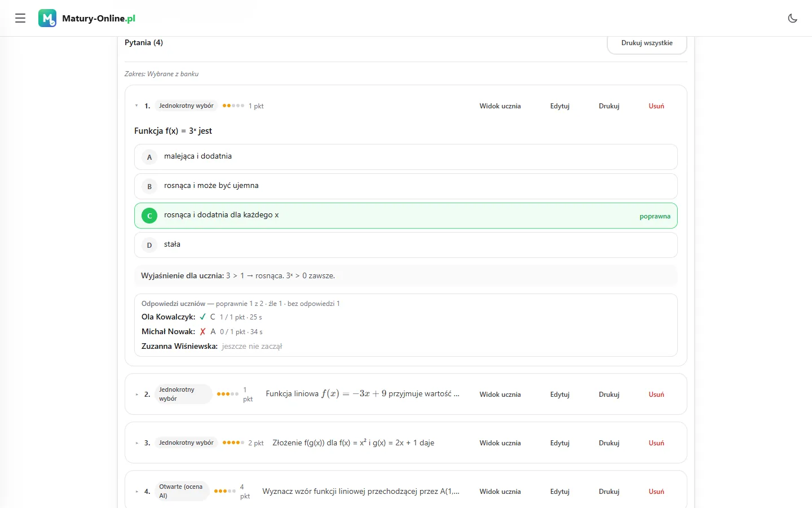This screenshot has height=508, width=812.
Task: Click Edytuj for question 2
Action: 560,395
